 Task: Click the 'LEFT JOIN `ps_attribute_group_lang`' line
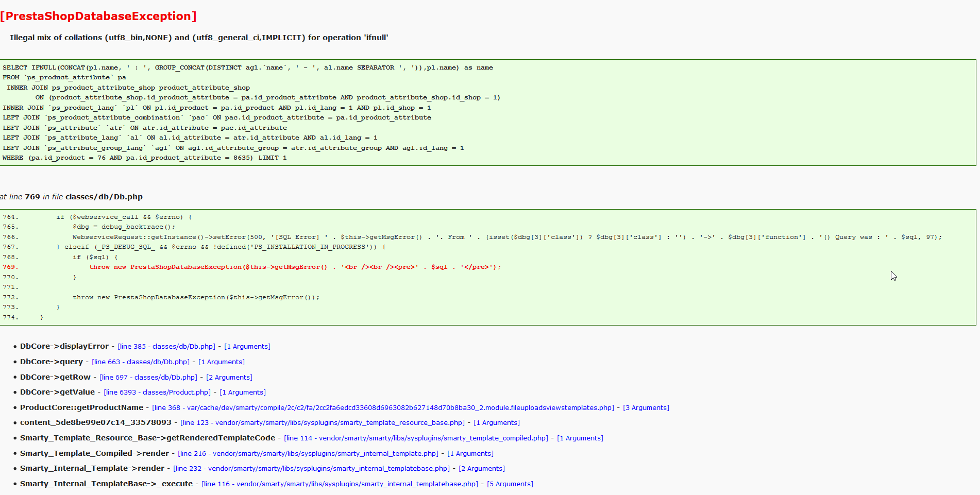click(233, 148)
